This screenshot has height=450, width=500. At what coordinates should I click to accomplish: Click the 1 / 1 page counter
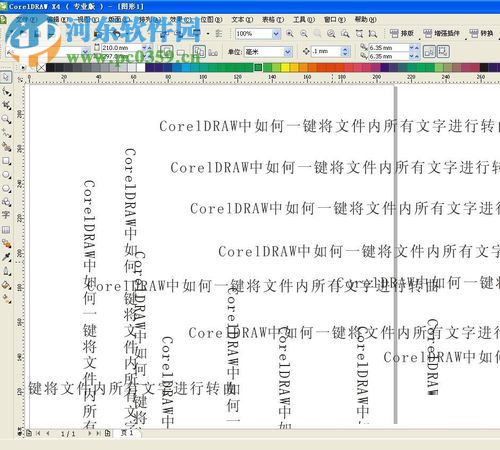68,434
